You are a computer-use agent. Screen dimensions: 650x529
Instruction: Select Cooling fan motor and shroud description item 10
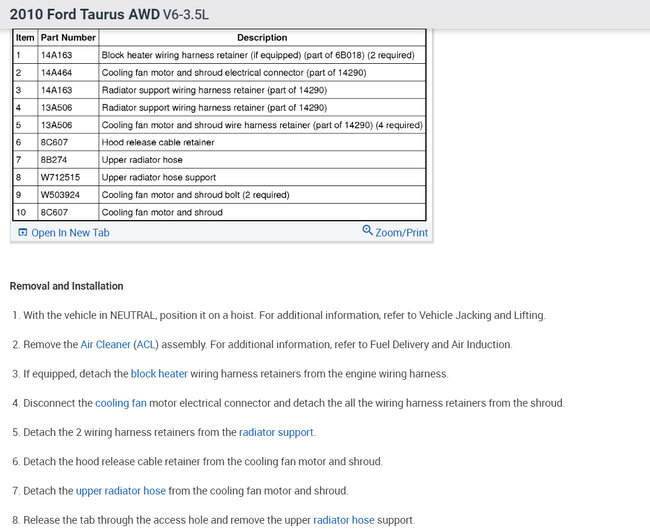[162, 213]
